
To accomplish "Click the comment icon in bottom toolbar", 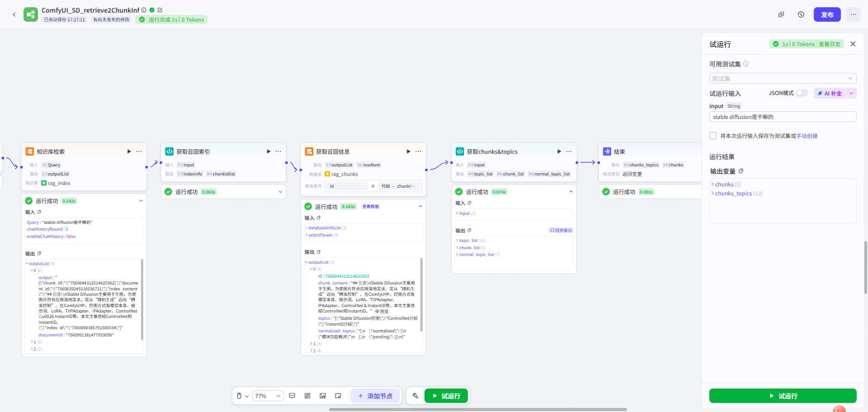I will [x=292, y=396].
